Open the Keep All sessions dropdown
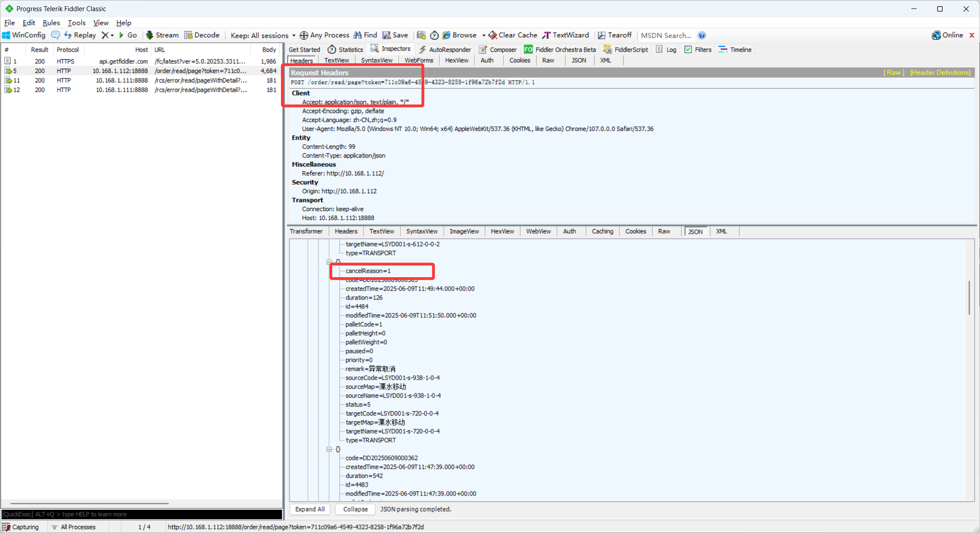Image resolution: width=980 pixels, height=533 pixels. pos(263,35)
